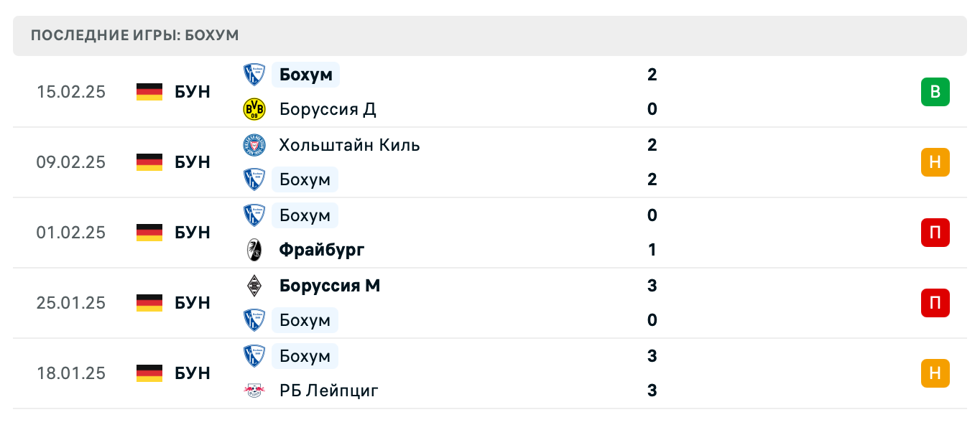Viewport: 980px width, 425px height.
Task: Select the yellow Н badge for Хольштайн Киль match
Action: click(934, 162)
